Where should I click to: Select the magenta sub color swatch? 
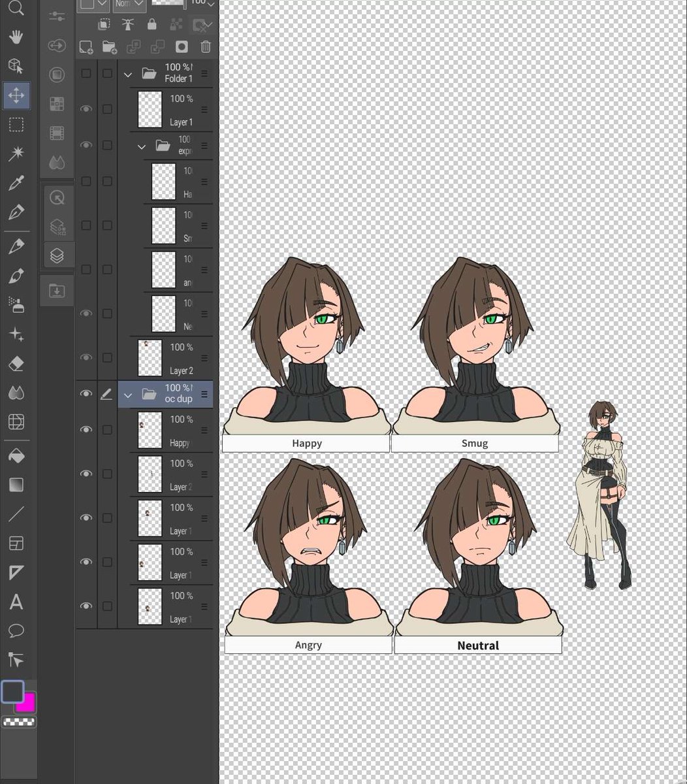27,704
